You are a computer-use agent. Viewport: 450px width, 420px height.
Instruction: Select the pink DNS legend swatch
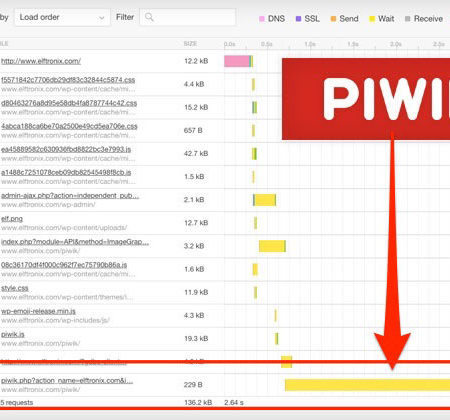pos(262,19)
